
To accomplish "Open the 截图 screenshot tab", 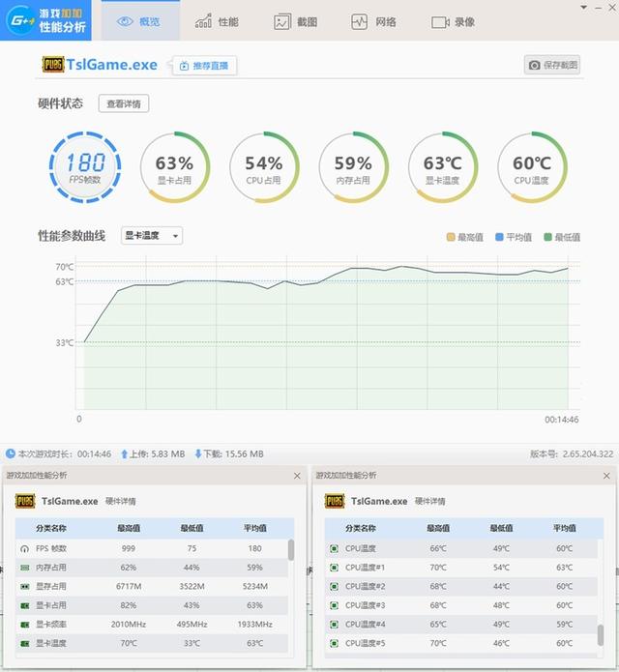I will (296, 21).
